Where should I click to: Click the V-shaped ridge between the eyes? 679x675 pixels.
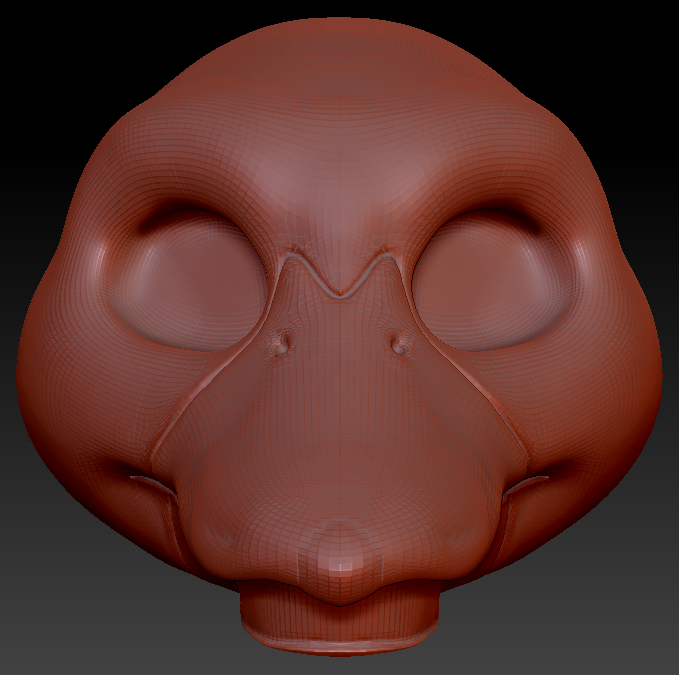pyautogui.click(x=340, y=274)
